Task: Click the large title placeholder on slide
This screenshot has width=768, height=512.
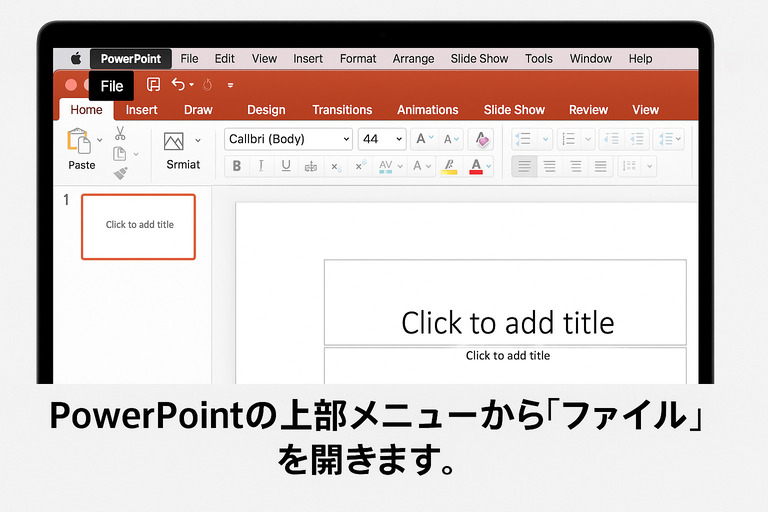Action: (505, 303)
